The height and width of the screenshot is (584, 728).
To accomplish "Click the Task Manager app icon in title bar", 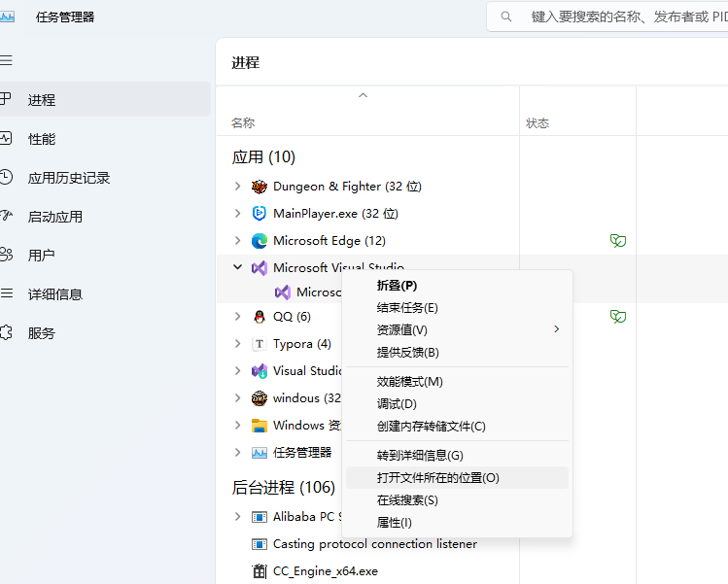I will pyautogui.click(x=7, y=17).
